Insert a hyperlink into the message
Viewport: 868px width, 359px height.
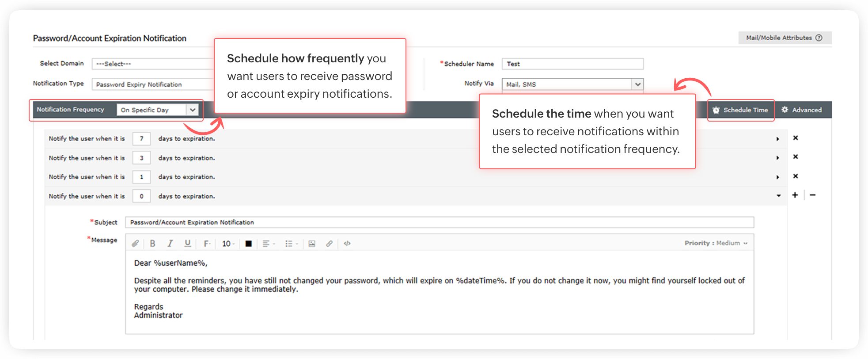(329, 244)
